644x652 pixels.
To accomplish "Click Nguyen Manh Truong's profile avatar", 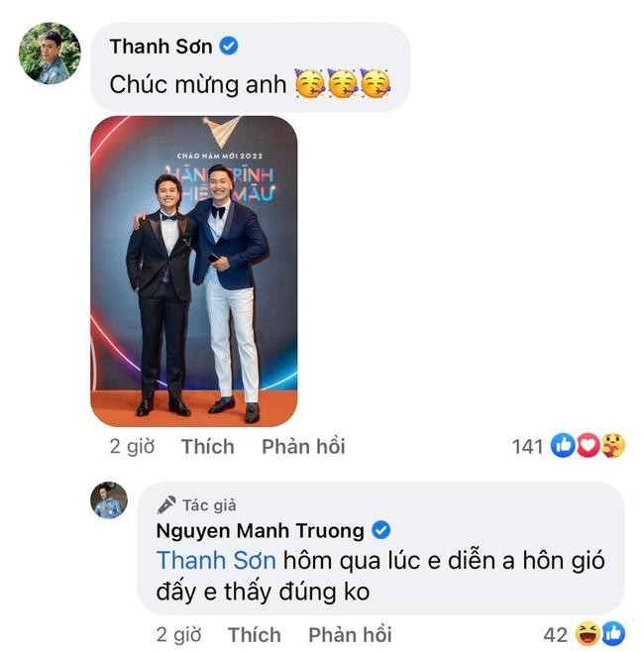I will [x=109, y=499].
